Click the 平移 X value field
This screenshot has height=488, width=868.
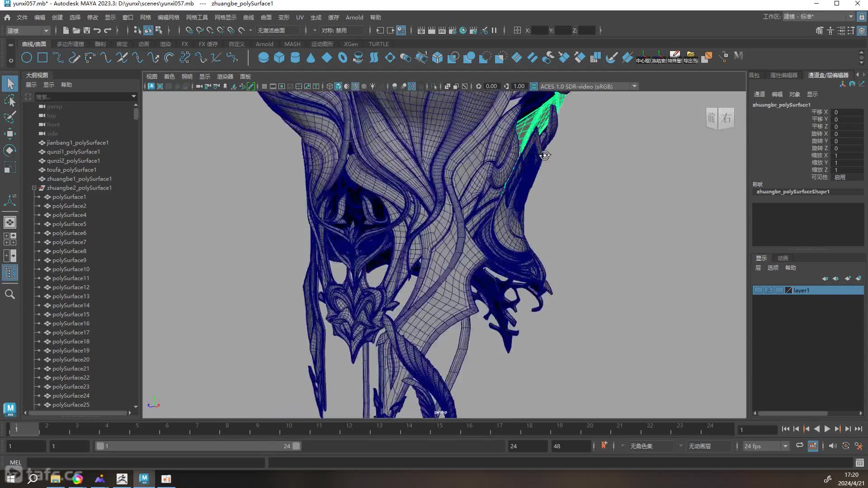coord(848,112)
